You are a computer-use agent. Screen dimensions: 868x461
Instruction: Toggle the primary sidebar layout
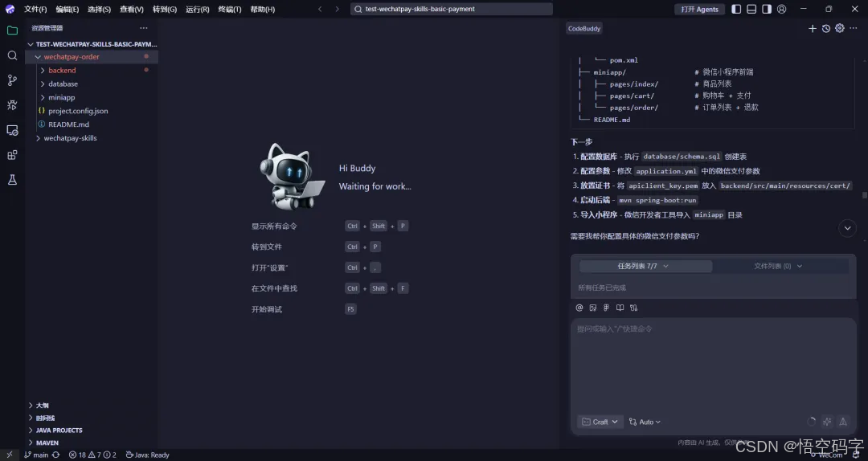736,9
